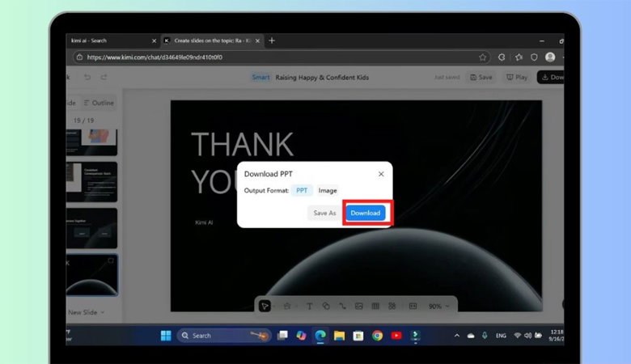Open the browser shield (Browser essentials) icon
Image resolution: width=631 pixels, height=364 pixels.
tap(534, 57)
